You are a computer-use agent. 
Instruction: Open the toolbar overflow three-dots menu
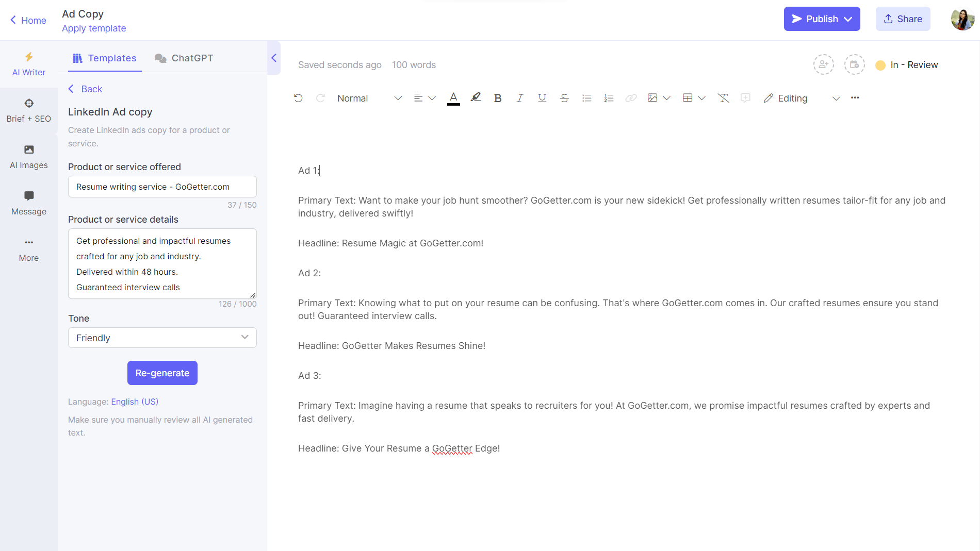(x=855, y=98)
